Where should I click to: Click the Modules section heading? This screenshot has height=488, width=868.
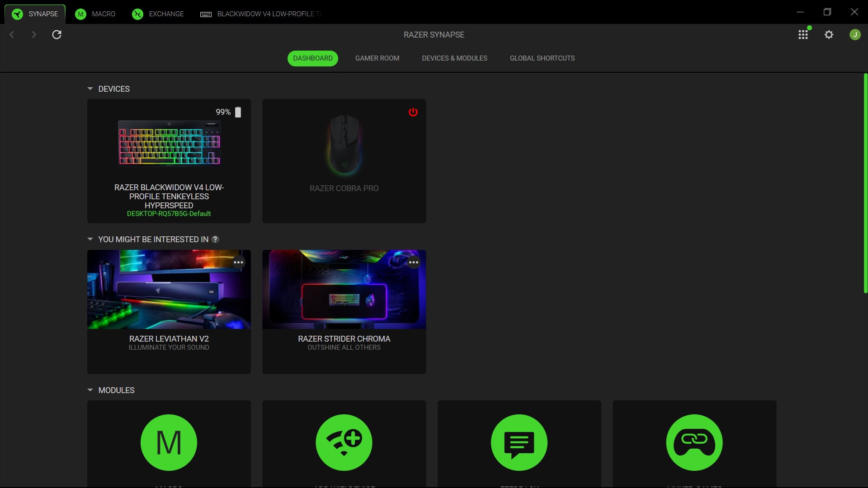coord(116,390)
